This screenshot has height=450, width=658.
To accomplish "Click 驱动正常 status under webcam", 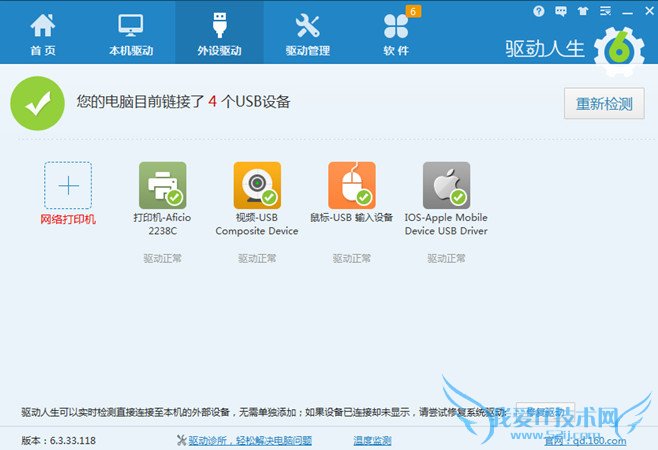I will click(257, 258).
